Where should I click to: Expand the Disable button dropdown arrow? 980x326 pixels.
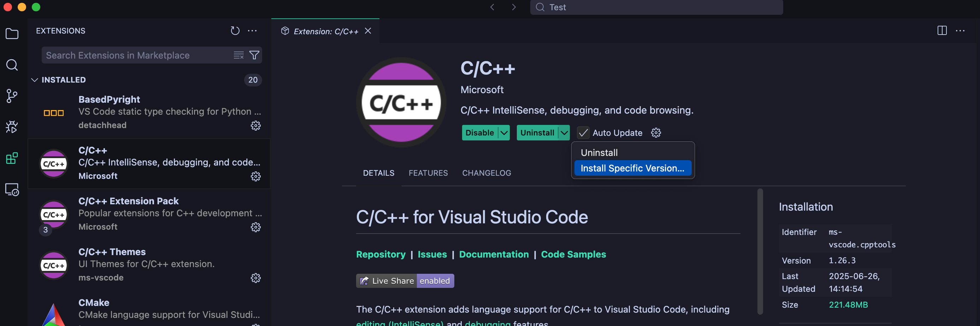click(504, 133)
